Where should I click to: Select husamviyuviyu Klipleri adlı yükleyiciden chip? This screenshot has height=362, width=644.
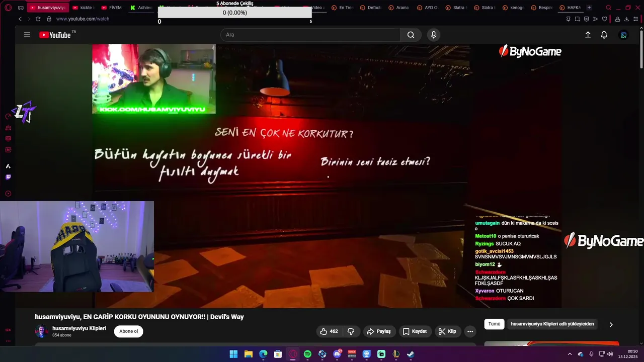point(552,324)
